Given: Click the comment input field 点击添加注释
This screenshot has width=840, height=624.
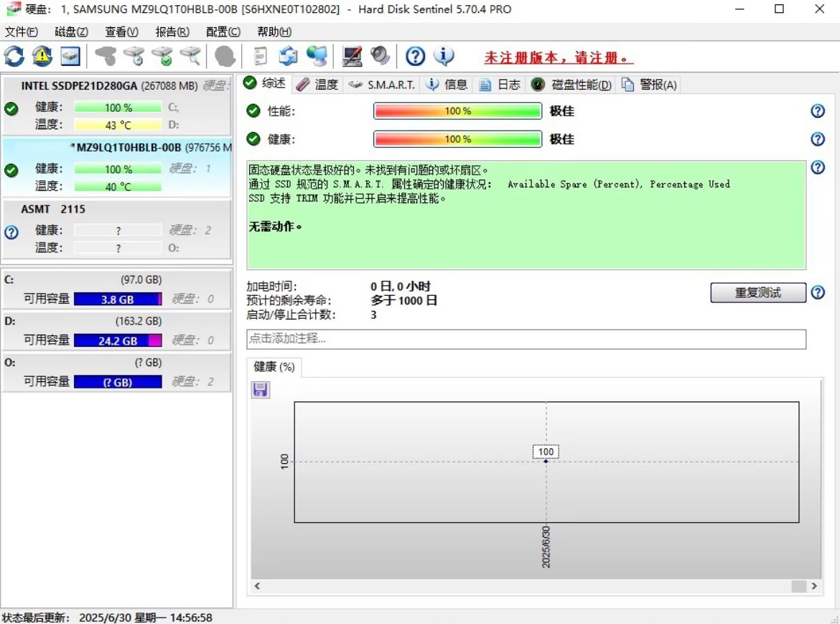Looking at the screenshot, I should [526, 339].
